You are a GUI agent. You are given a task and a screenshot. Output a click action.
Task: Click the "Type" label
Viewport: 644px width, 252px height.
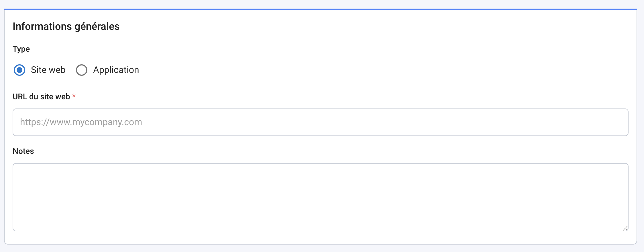21,49
